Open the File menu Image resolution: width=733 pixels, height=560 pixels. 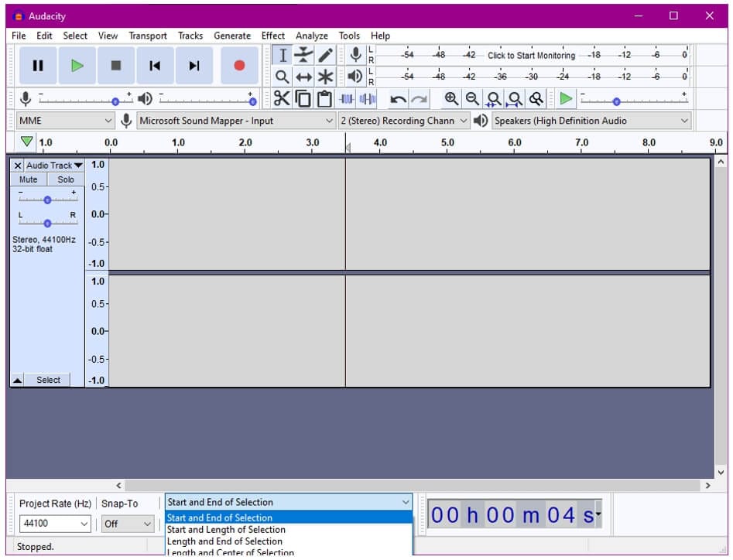[19, 36]
